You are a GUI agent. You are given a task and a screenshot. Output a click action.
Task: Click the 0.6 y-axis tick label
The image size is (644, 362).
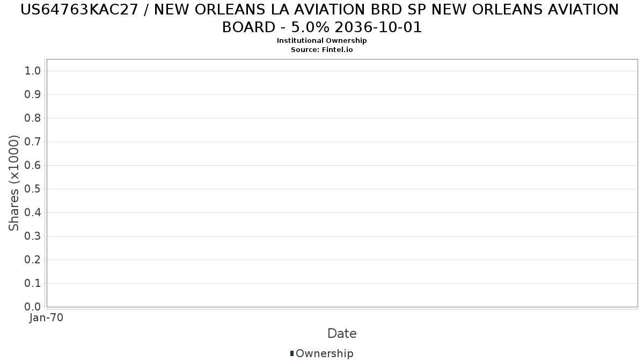[33, 165]
